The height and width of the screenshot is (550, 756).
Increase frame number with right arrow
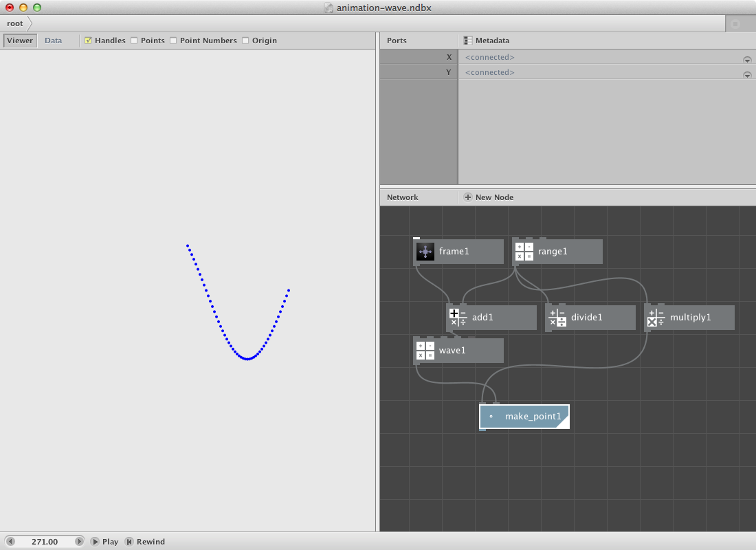(x=79, y=542)
